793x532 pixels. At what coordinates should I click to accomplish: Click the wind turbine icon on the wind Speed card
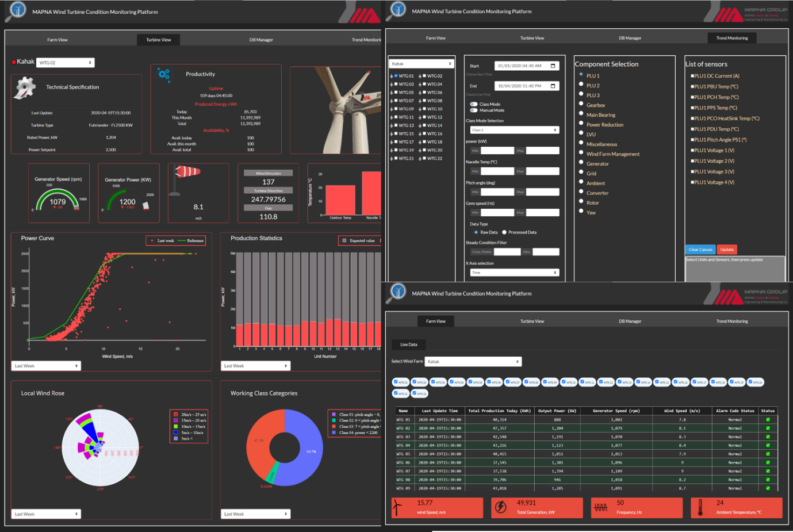click(x=397, y=507)
